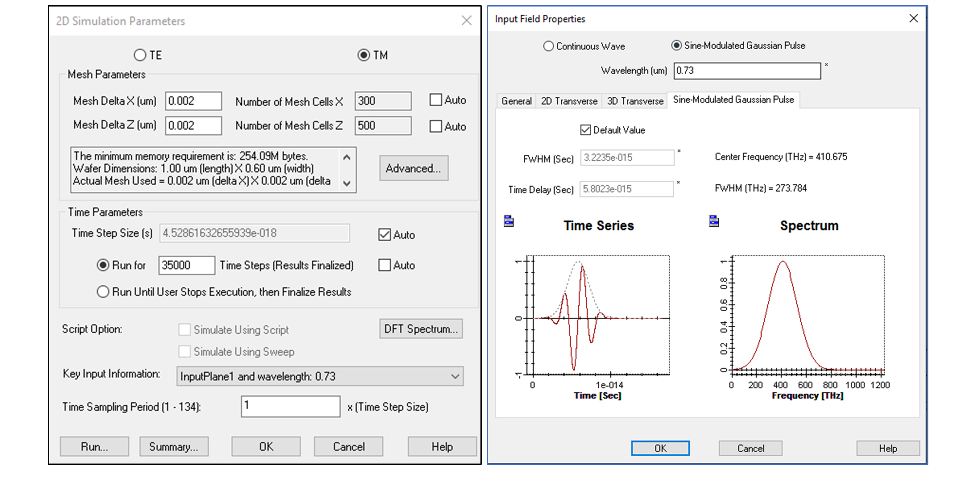Uncheck Auto for Time Step Size
The image size is (980, 487).
tap(385, 235)
